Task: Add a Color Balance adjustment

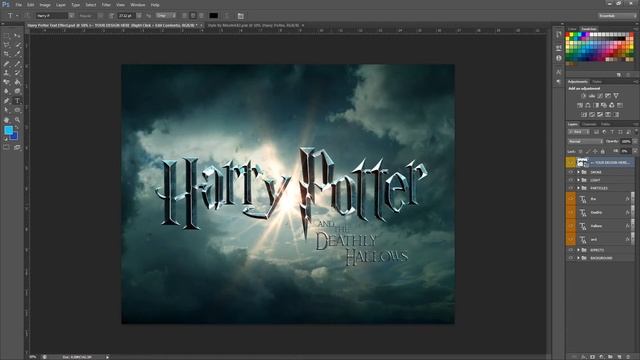Action: pos(588,105)
